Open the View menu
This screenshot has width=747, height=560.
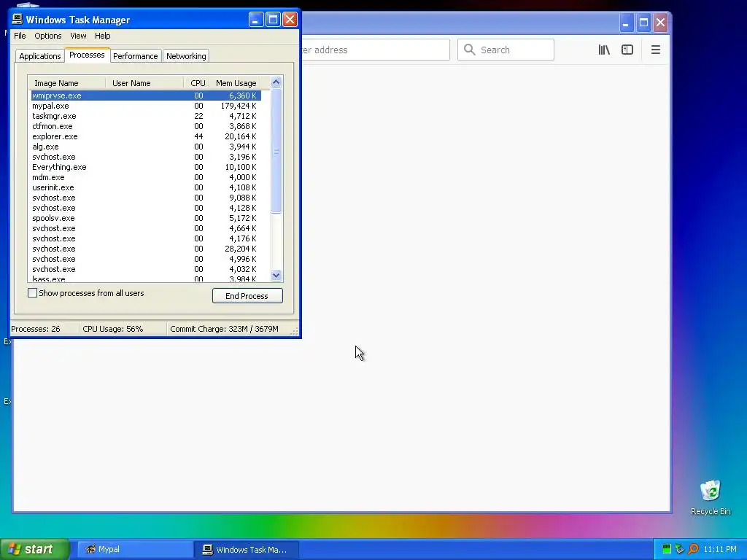[78, 36]
